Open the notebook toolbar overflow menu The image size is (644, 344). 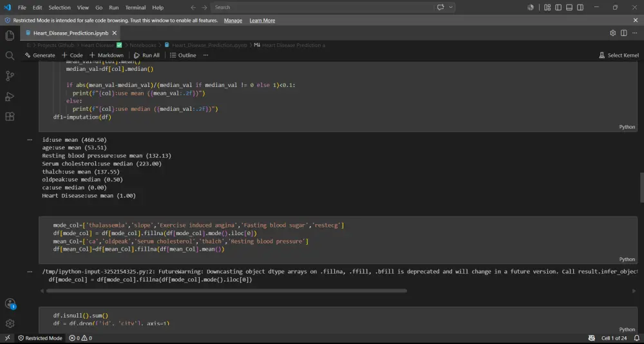206,55
